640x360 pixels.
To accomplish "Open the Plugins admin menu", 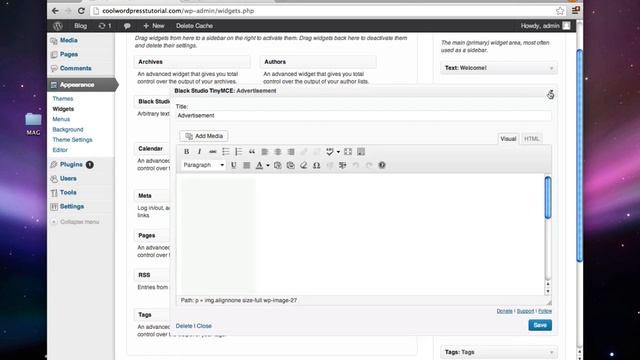I will (x=71, y=164).
